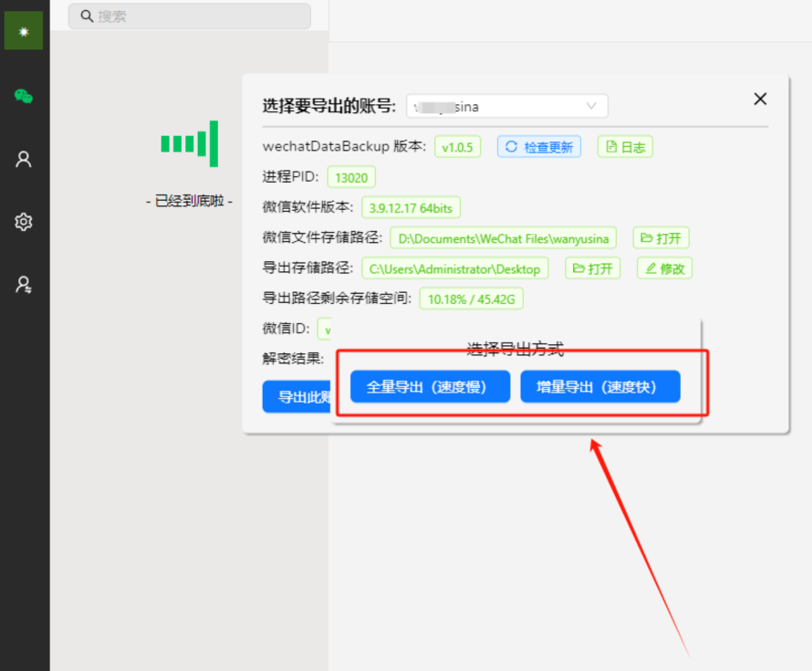Open the 日志 log button
The height and width of the screenshot is (671, 812).
click(x=625, y=147)
